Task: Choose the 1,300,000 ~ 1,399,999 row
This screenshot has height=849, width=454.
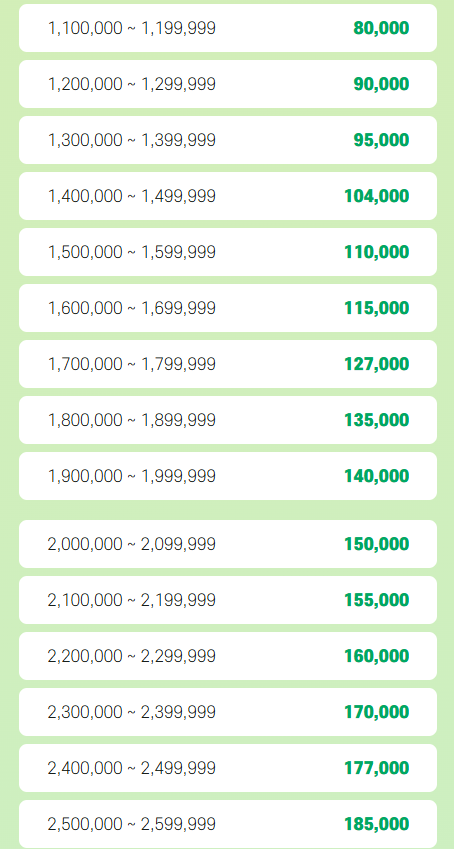Action: tap(228, 140)
